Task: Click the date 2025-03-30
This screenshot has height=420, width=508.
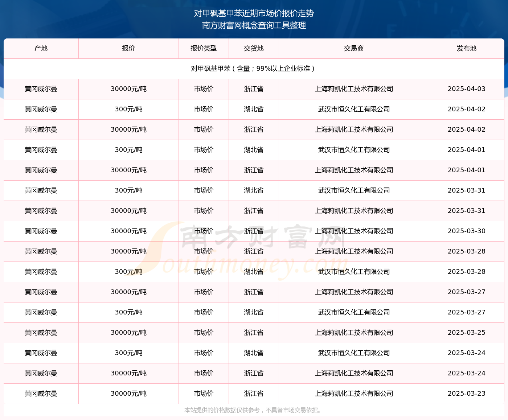Action: point(467,231)
